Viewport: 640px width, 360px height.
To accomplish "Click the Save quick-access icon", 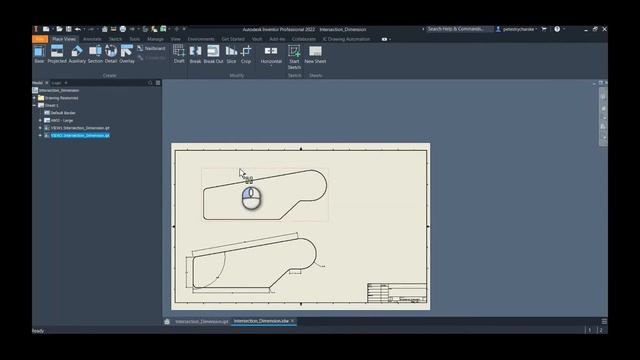I will pos(69,29).
